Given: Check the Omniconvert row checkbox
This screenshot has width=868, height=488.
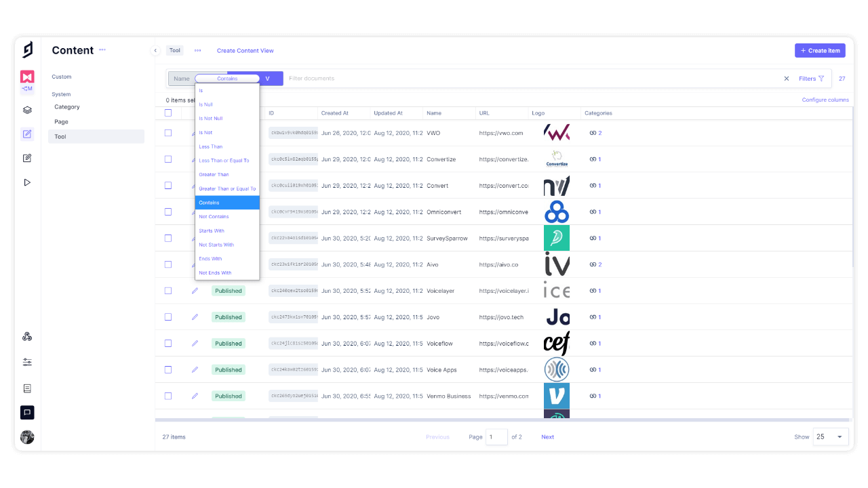Looking at the screenshot, I should 168,211.
